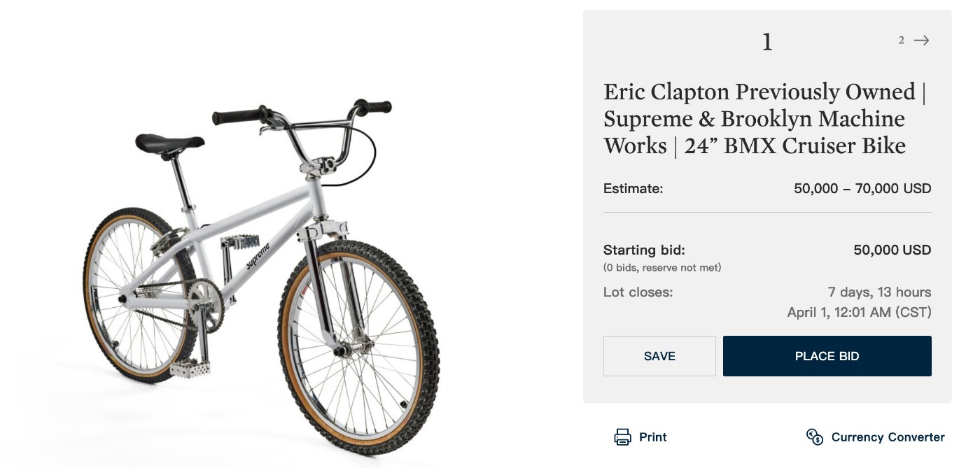Click the "Starting bid:" label
980x468 pixels.
[644, 250]
